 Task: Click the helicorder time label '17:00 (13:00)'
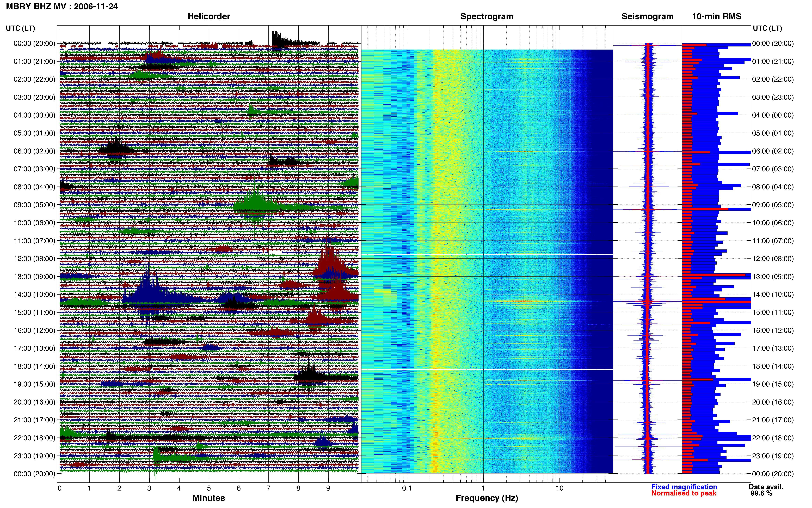[x=34, y=348]
